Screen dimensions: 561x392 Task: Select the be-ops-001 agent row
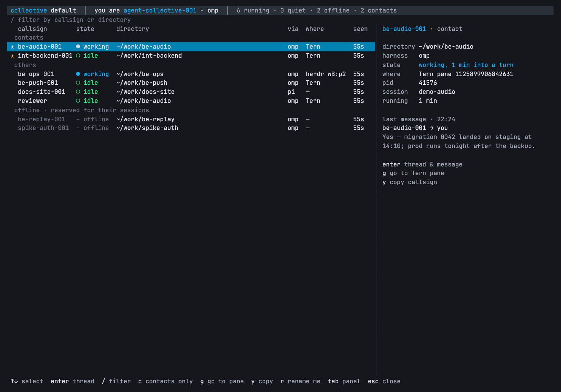(x=191, y=74)
